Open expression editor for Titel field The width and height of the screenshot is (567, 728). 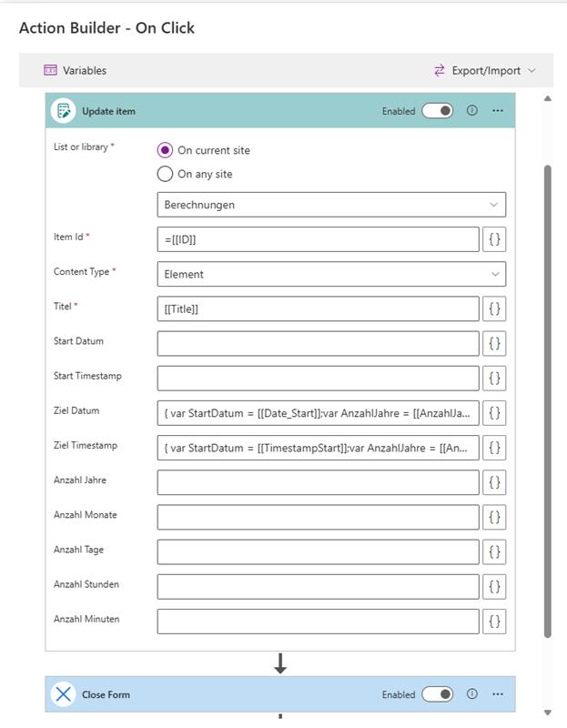494,309
